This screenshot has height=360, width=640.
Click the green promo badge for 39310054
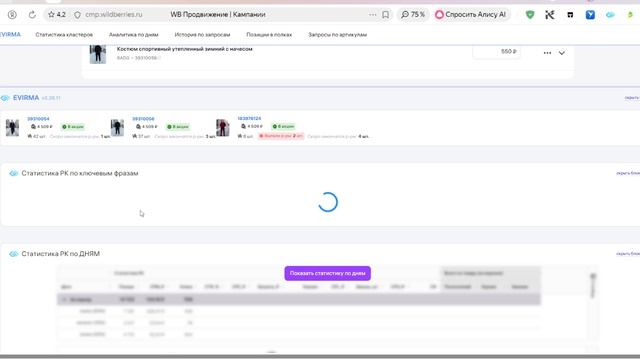click(73, 127)
